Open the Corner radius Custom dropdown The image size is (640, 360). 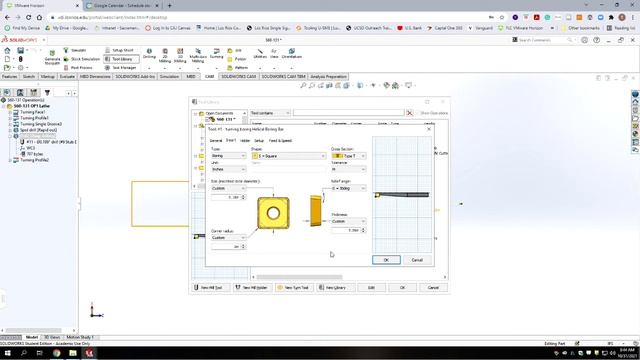pos(228,238)
